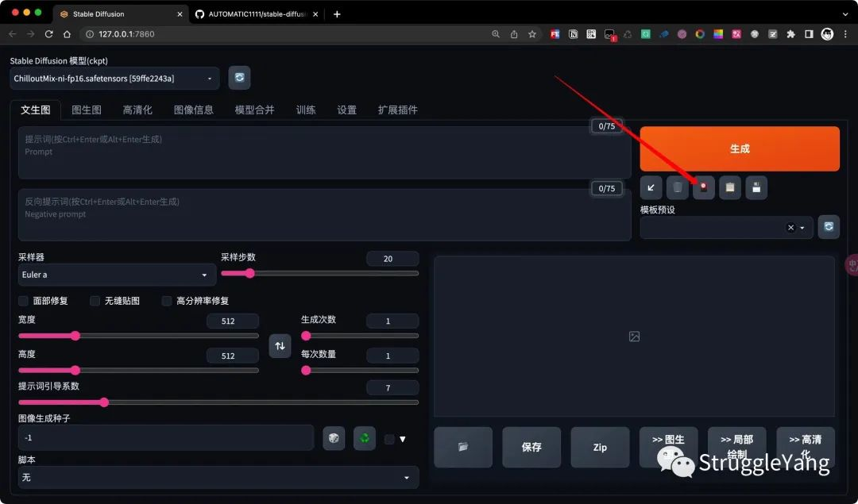Send the image to >> 图生图
This screenshot has height=504, width=858.
668,447
